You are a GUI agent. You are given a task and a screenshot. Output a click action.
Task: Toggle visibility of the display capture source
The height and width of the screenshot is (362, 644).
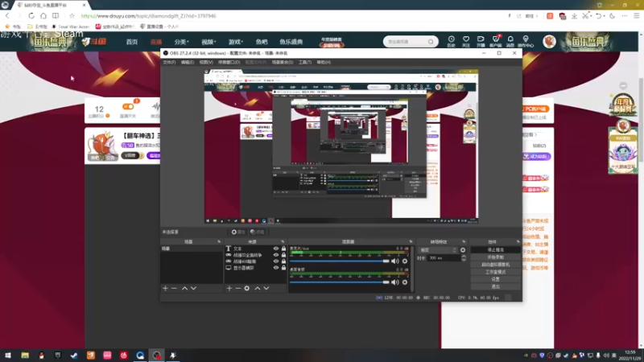pyautogui.click(x=276, y=268)
